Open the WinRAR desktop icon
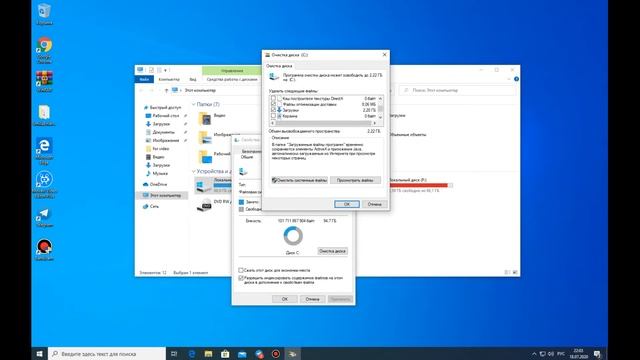The width and height of the screenshot is (640, 360). [x=44, y=81]
